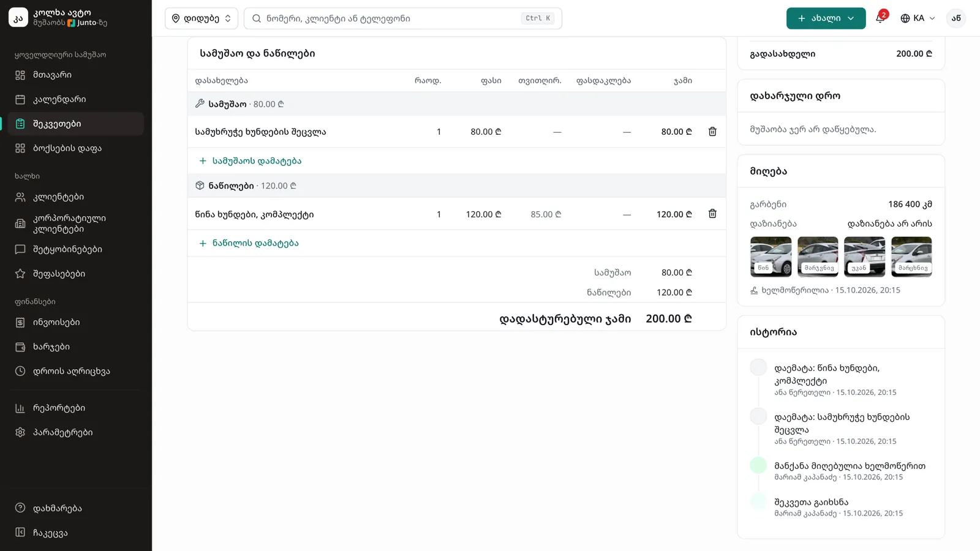The width and height of the screenshot is (980, 551).
Task: Click history entry შეკვეთა გაიხსნა
Action: [x=811, y=502]
